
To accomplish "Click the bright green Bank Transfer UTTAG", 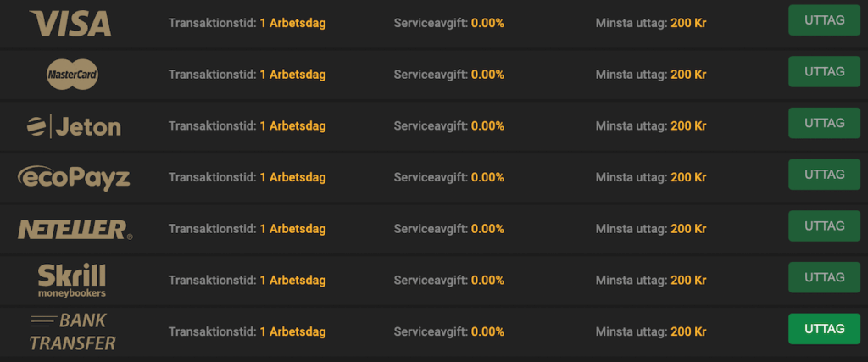I will pos(824,329).
